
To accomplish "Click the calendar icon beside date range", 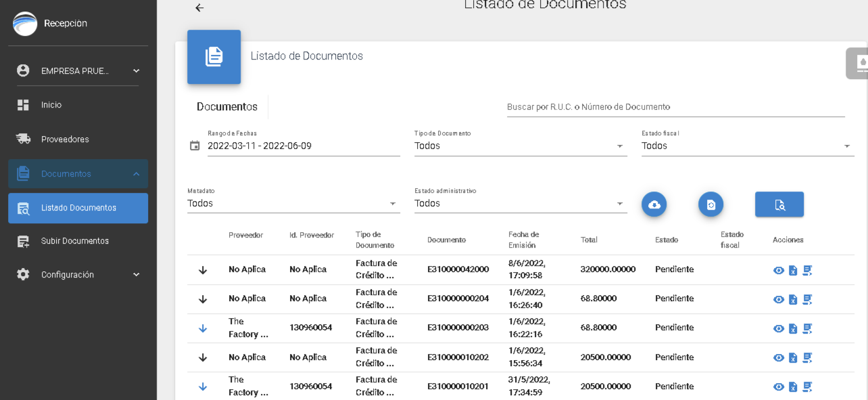I will pyautogui.click(x=195, y=146).
